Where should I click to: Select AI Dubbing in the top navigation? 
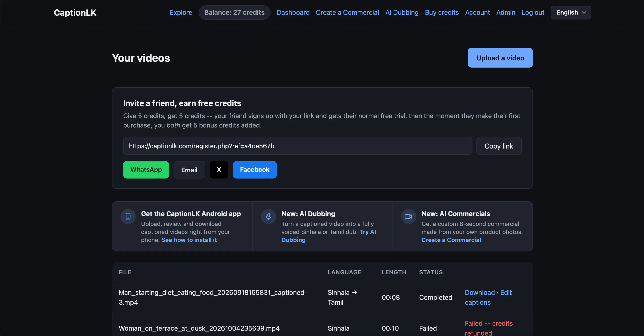(402, 13)
